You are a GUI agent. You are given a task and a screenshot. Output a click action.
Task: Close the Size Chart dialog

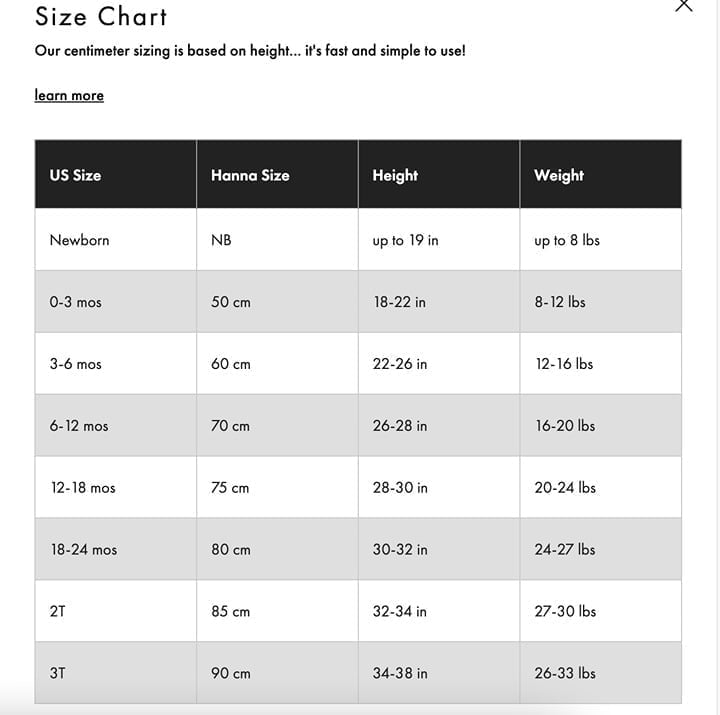pyautogui.click(x=684, y=5)
